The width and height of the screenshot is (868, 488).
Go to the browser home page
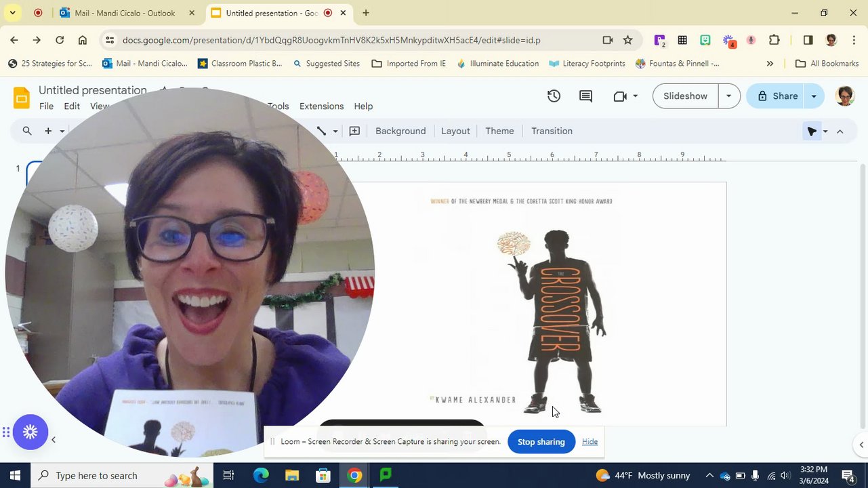[83, 40]
